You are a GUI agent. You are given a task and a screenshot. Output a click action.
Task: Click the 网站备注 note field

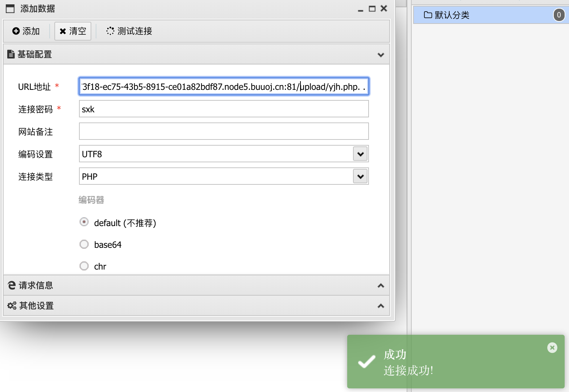224,132
